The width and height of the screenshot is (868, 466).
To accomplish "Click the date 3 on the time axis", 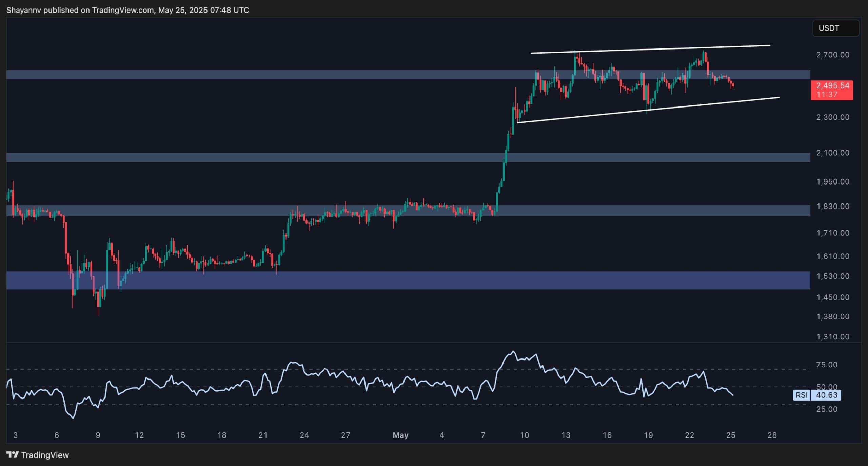I will pos(15,435).
